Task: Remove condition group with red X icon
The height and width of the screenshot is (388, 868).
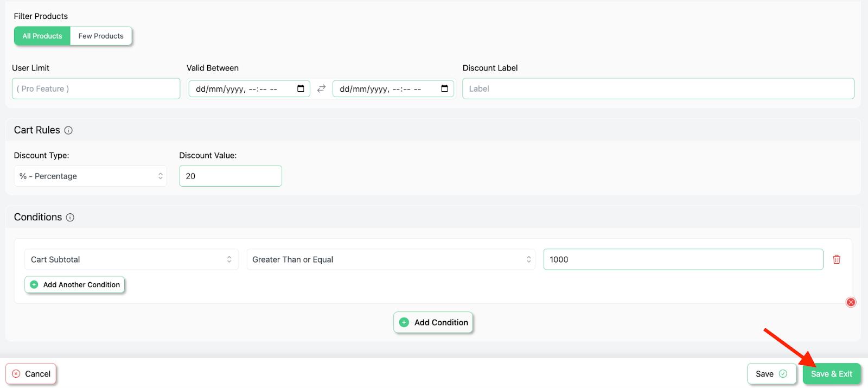Action: pos(851,302)
